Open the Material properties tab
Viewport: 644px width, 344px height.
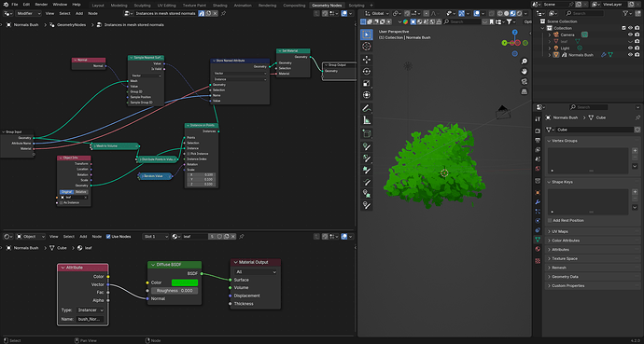pyautogui.click(x=538, y=249)
